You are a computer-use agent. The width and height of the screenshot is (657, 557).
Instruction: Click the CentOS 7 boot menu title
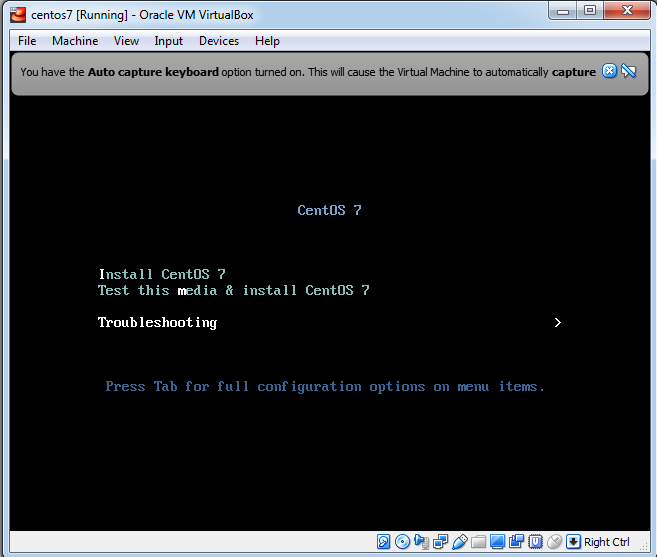pyautogui.click(x=329, y=210)
